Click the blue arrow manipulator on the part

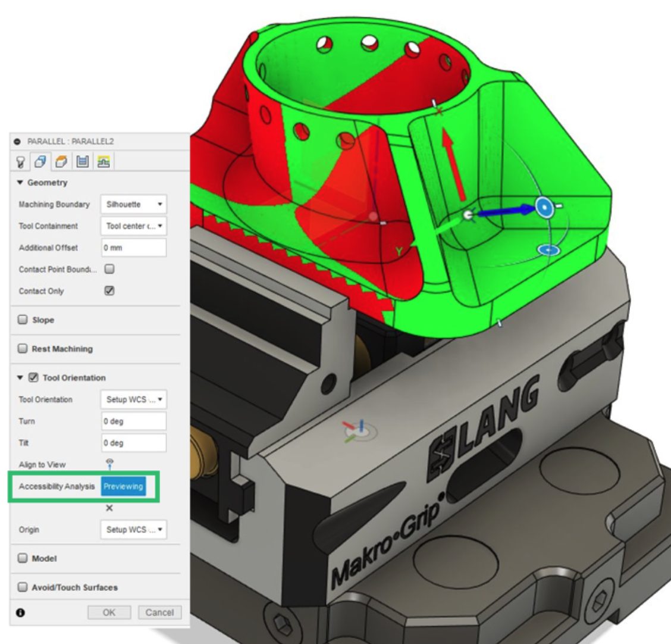pyautogui.click(x=506, y=211)
